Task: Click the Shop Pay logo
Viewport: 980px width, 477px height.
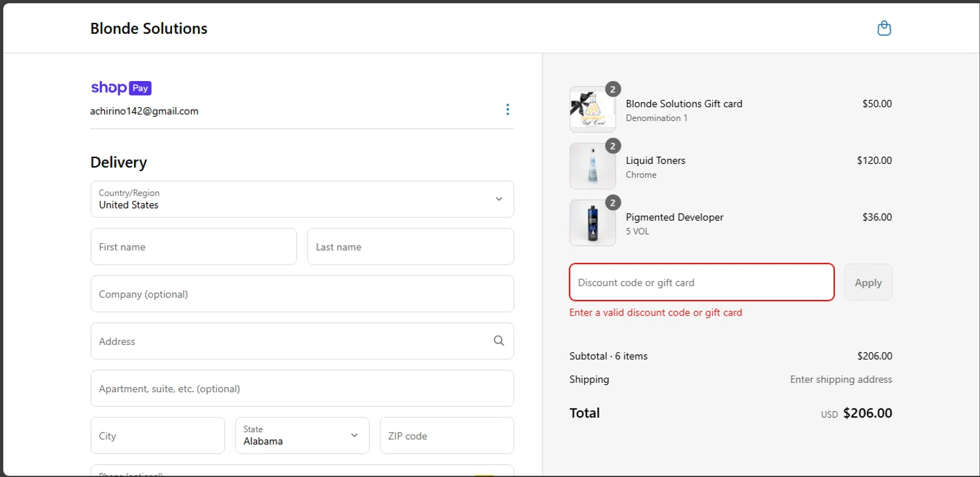Action: pyautogui.click(x=121, y=88)
